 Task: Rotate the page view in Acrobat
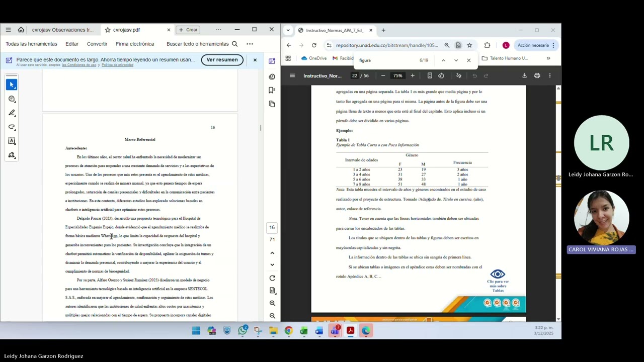(272, 278)
